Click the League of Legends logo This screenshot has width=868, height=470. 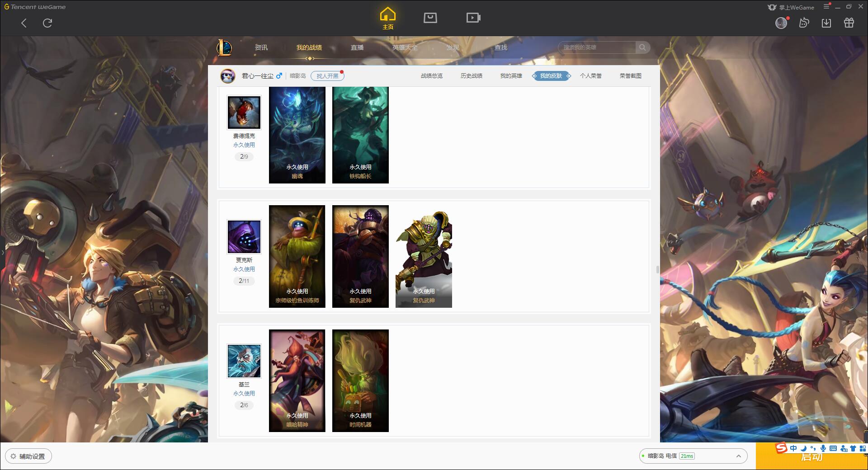pos(224,47)
